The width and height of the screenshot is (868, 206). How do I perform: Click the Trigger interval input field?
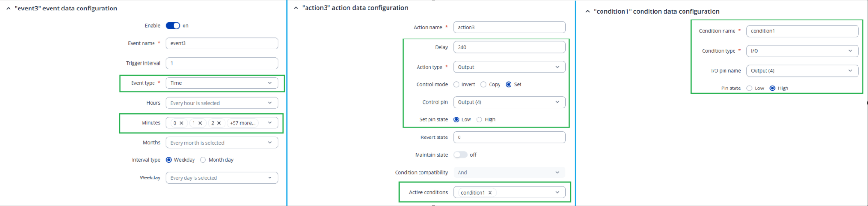tap(222, 63)
